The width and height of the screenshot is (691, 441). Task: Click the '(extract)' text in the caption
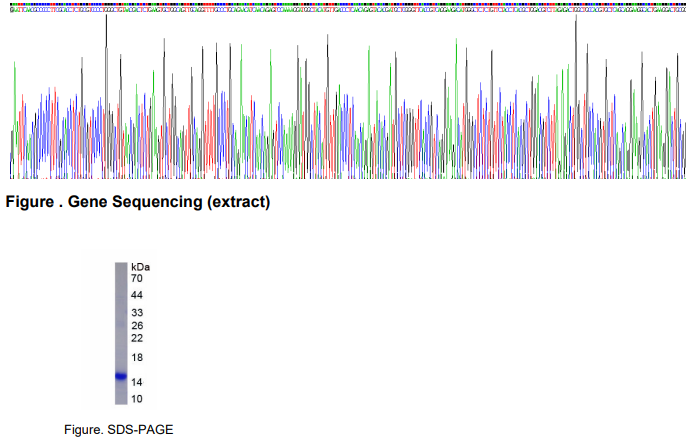pyautogui.click(x=238, y=203)
